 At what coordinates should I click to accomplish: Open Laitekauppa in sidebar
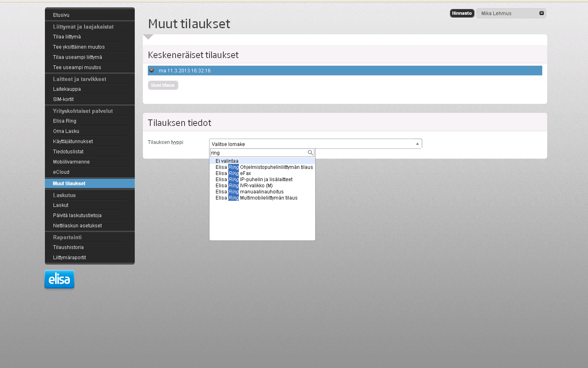pyautogui.click(x=67, y=89)
